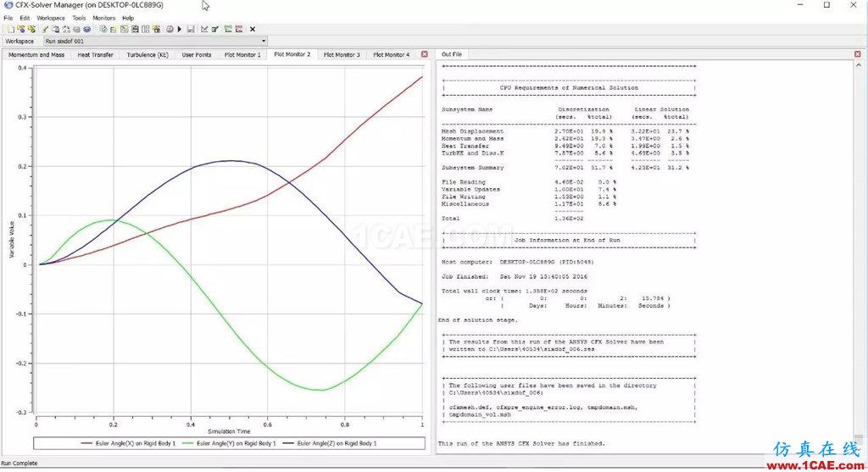
Task: Switch to the Plot Monitor 4 tab
Action: pos(392,55)
